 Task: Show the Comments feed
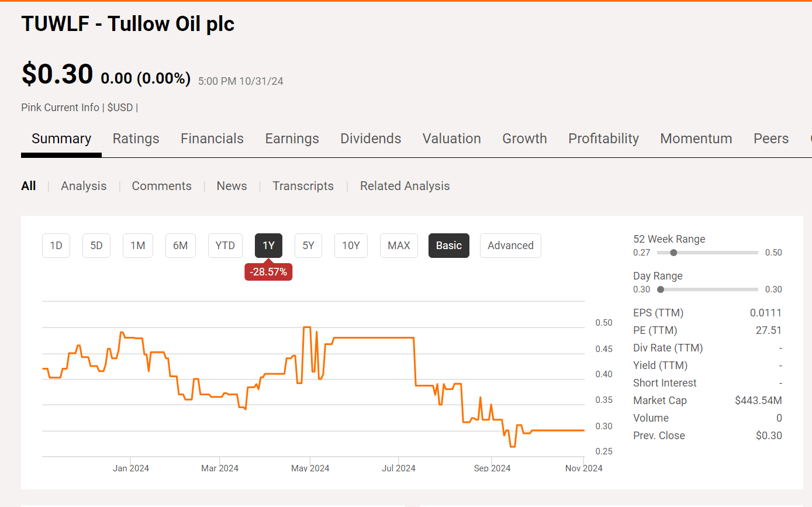coord(161,186)
